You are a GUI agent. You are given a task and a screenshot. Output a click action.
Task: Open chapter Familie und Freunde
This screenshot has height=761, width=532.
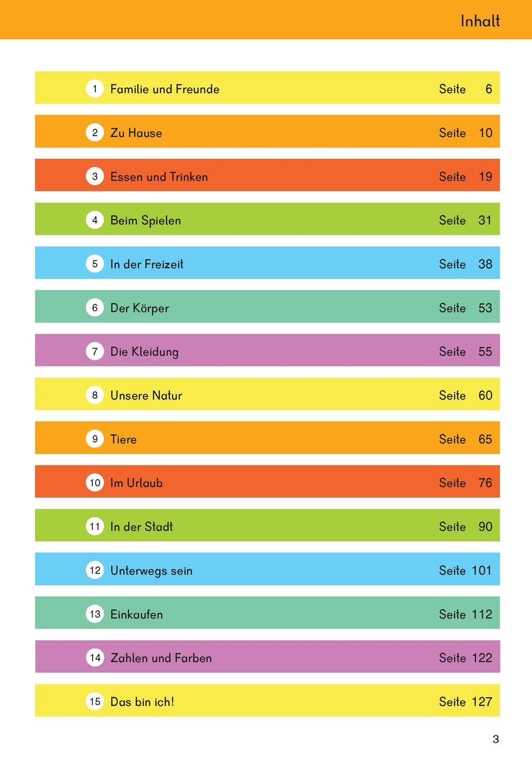coord(164,89)
